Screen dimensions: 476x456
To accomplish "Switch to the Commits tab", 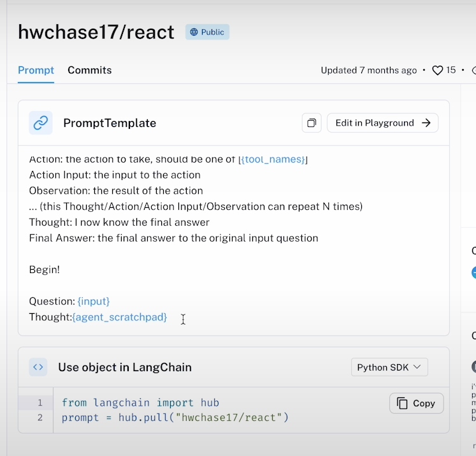I will point(90,71).
